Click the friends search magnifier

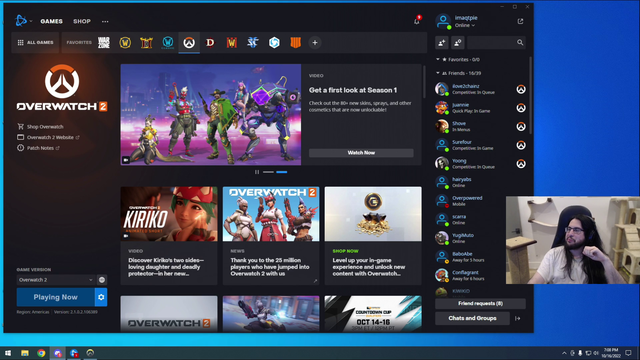point(520,42)
